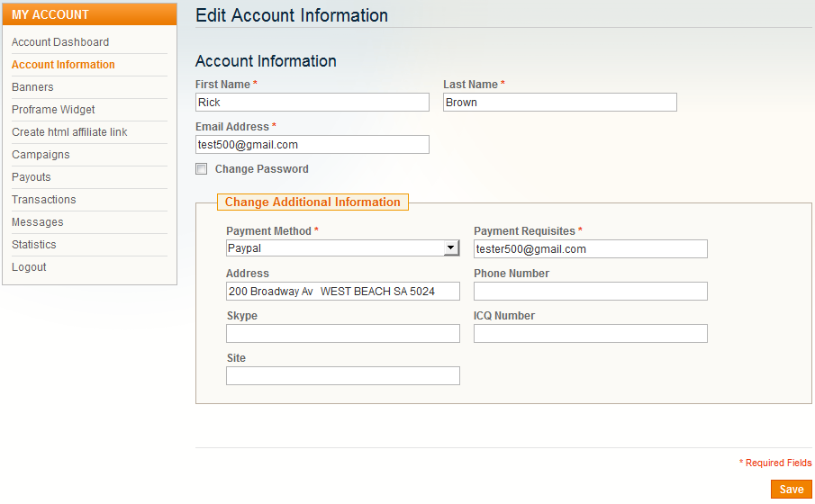Select the Payment Requisites input box
This screenshot has height=504, width=815.
[590, 249]
